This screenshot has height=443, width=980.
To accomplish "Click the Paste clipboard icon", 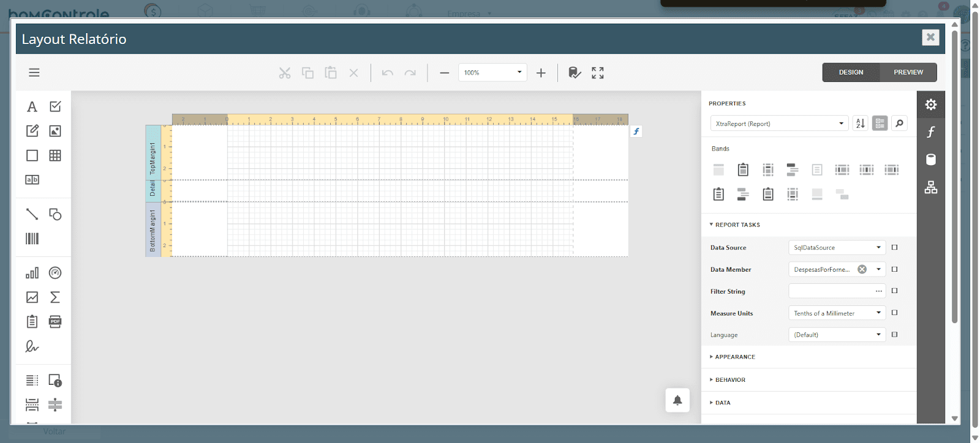I will click(x=331, y=73).
